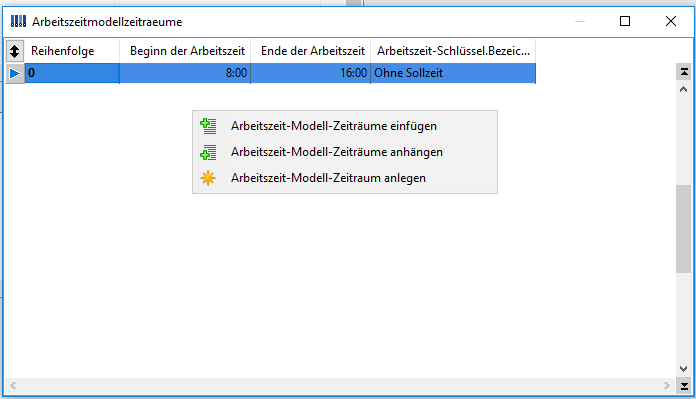Click the blue row indicator arrow
Screen dimensions: 696x399
click(x=15, y=73)
